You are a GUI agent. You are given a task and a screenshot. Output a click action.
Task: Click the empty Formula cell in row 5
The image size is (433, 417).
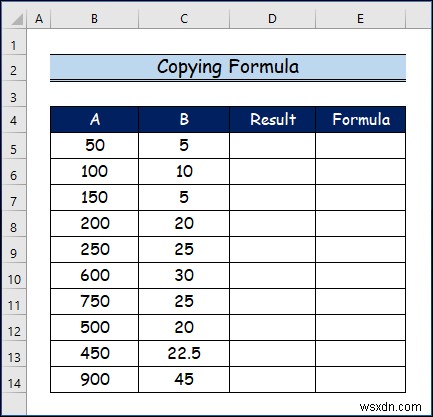coord(361,146)
